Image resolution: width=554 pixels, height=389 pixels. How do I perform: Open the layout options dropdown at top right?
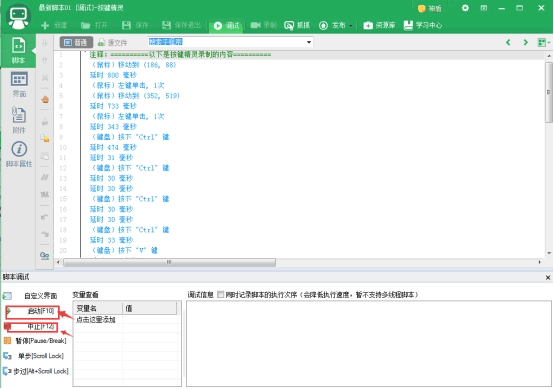(543, 42)
